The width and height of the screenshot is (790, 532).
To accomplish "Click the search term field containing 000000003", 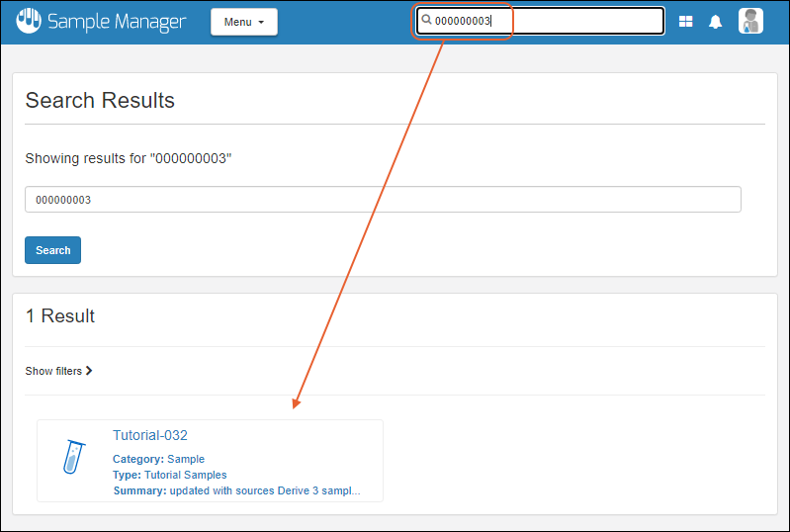I will (383, 200).
